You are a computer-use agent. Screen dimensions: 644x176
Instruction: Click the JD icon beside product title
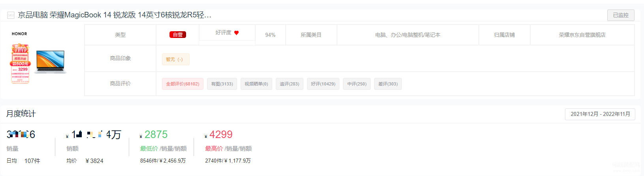11,15
